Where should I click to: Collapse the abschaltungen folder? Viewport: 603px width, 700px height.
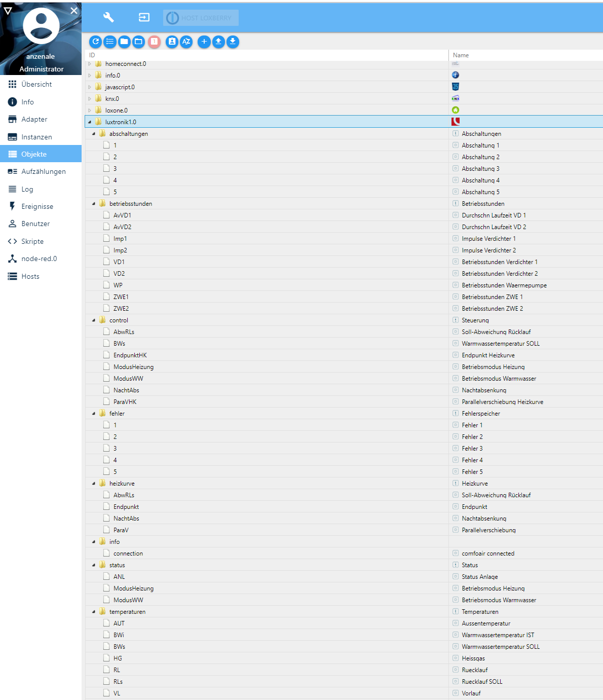(x=94, y=134)
